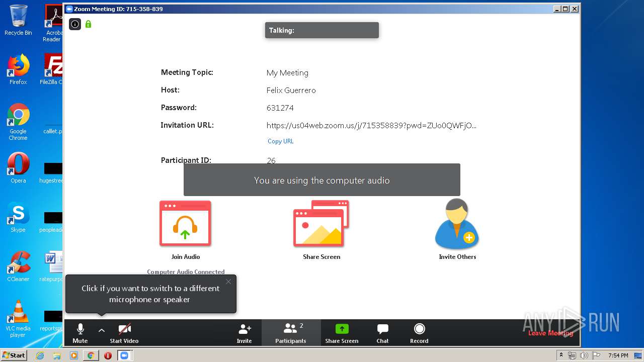
Task: Select the meeting password 631274
Action: click(x=280, y=108)
